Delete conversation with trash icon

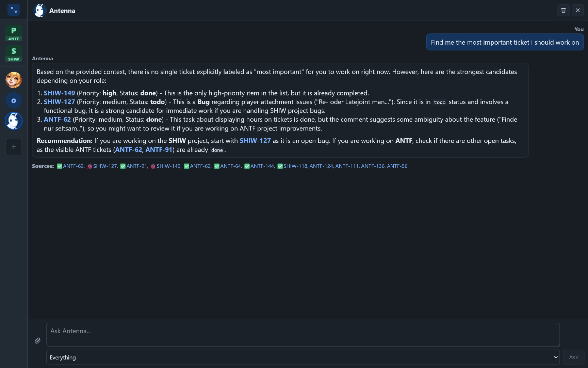pyautogui.click(x=563, y=10)
